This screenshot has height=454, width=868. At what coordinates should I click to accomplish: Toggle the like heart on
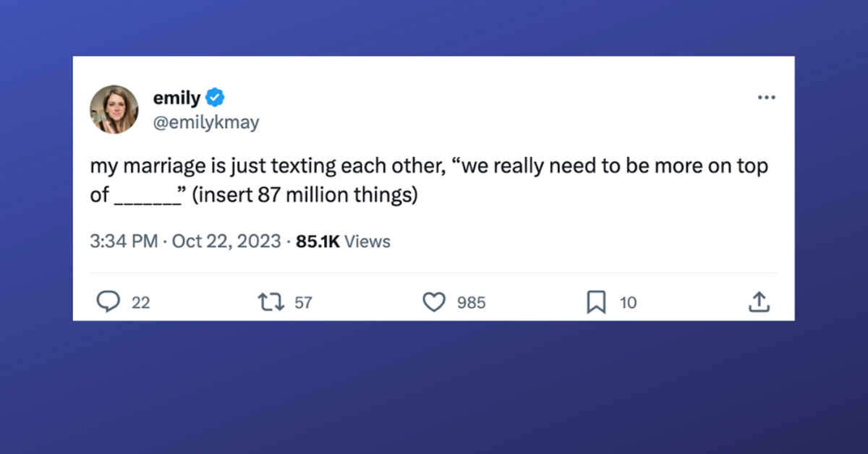[x=434, y=302]
